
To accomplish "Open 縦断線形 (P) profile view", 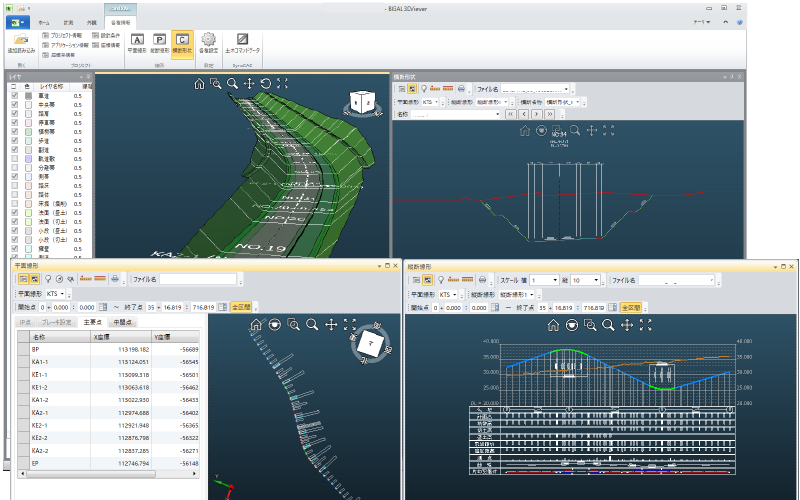I will click(160, 43).
